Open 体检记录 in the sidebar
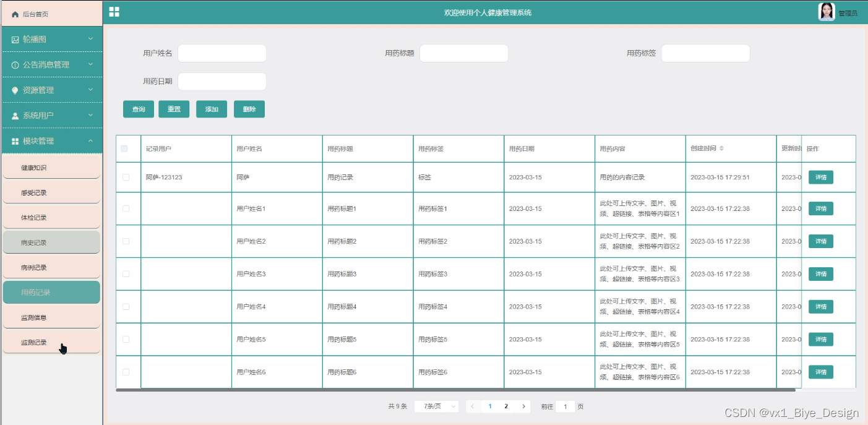Screen dimensions: 868x425 [51, 217]
